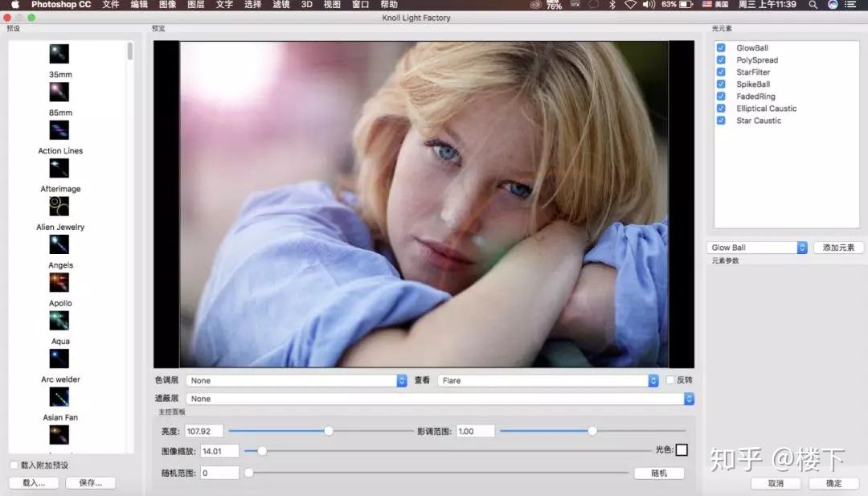Open the 查看 Flare dropdown
The image size is (868, 496).
pos(547,381)
